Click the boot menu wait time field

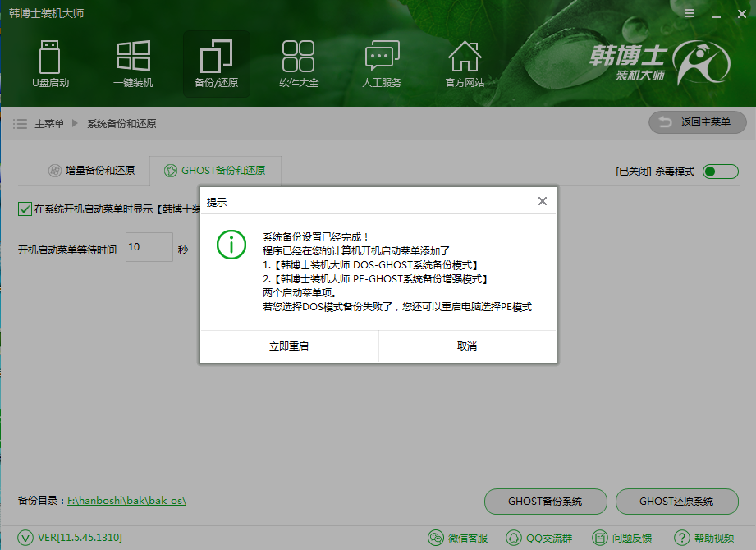[149, 247]
